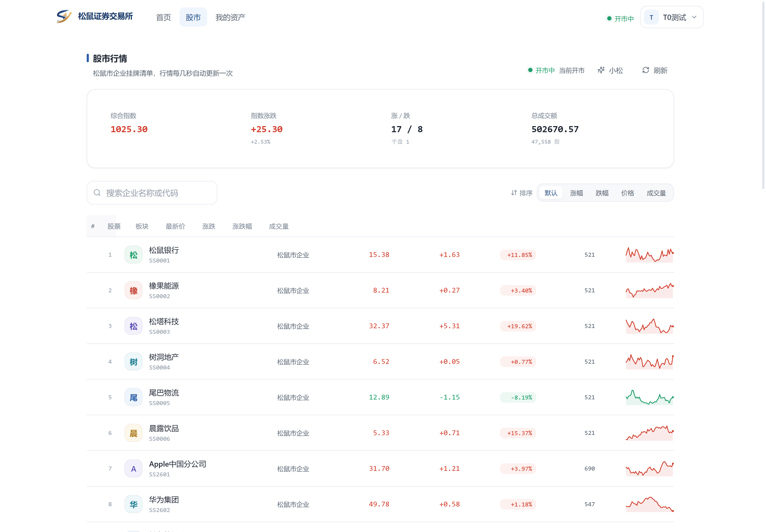Open the 松塔科技 stock row
The height and width of the screenshot is (532, 766).
click(x=380, y=326)
